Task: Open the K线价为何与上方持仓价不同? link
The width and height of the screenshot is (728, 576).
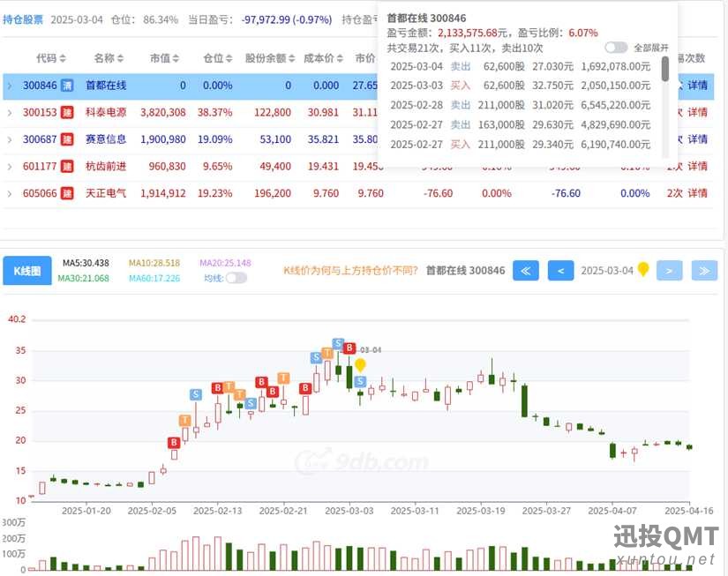Action: 350,271
